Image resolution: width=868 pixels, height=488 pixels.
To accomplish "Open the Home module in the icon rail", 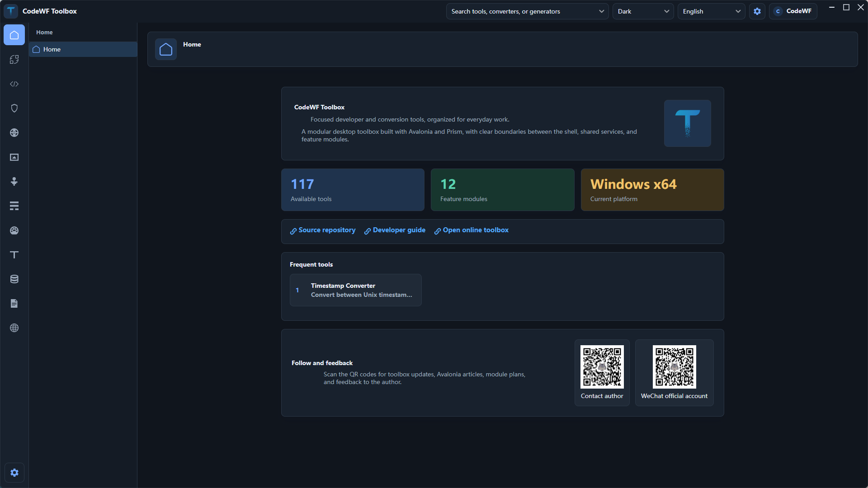I will [x=14, y=35].
